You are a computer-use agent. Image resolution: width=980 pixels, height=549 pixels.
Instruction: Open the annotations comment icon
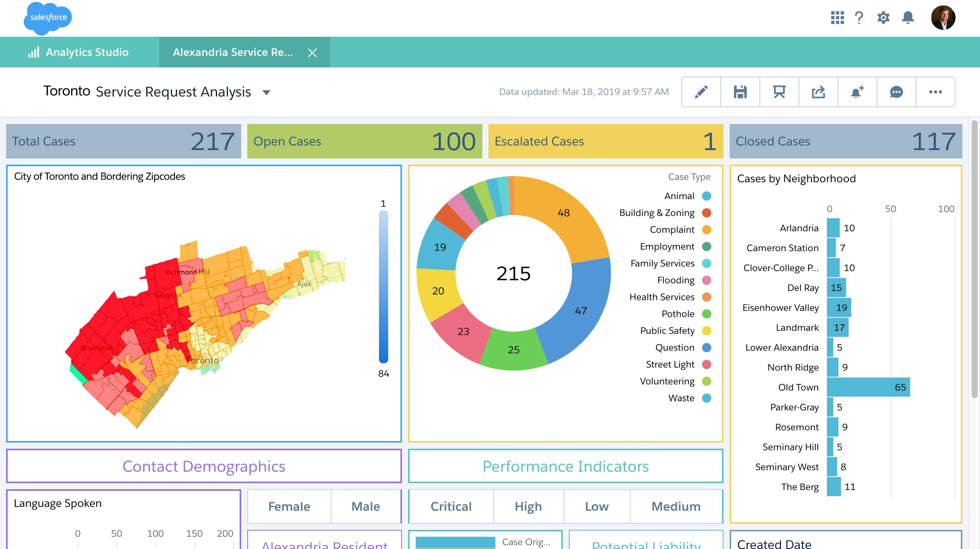point(896,92)
